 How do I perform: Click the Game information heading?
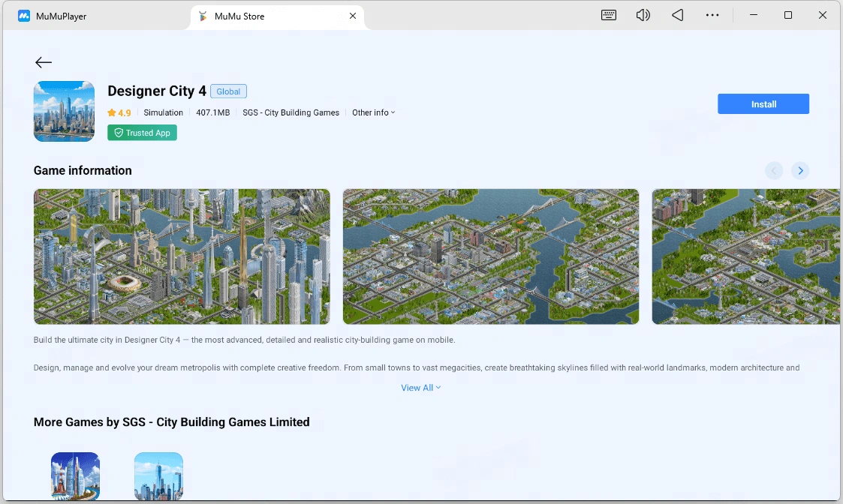(83, 170)
